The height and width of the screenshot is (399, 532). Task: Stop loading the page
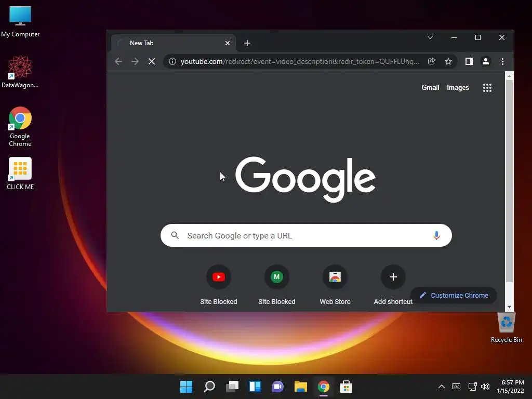pyautogui.click(x=152, y=61)
